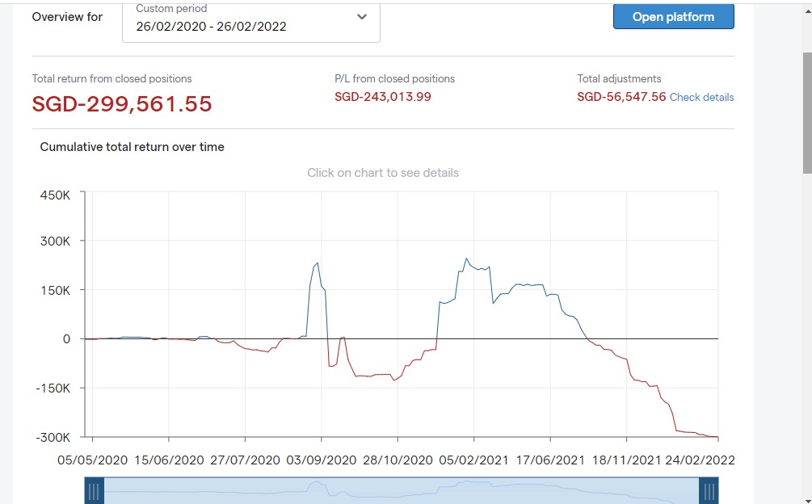The image size is (812, 504).
Task: Click the 150K axis label
Action: 55,290
